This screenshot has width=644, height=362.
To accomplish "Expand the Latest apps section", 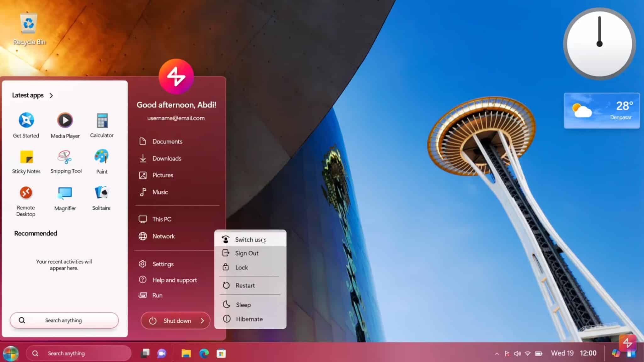I will click(51, 95).
